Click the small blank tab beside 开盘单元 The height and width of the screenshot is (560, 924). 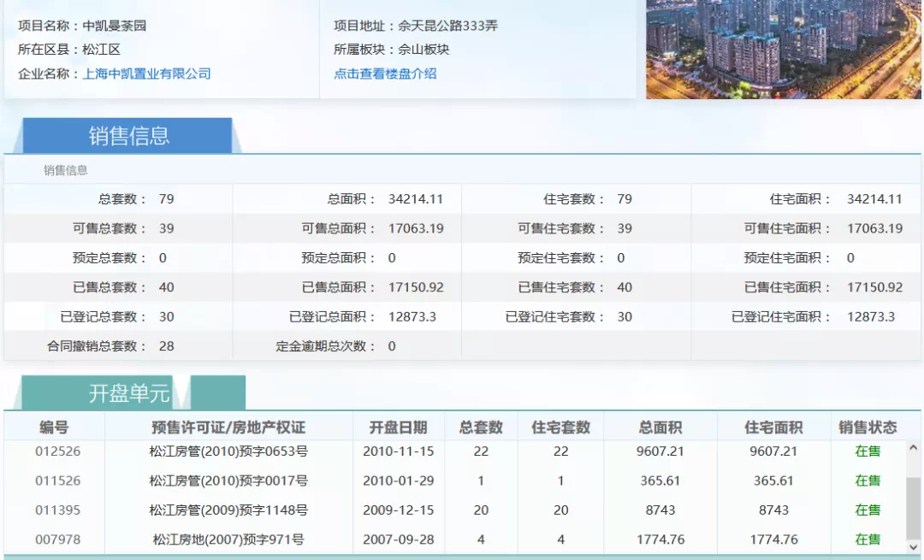217,393
